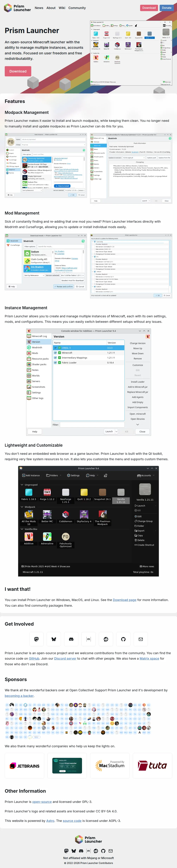Click the Prism Launcher logo in the header

click(x=17, y=8)
